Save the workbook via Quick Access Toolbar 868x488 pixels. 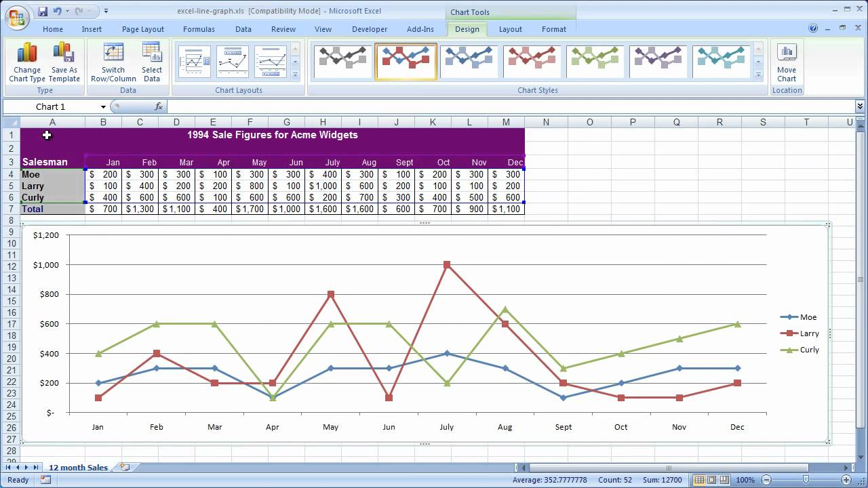point(43,11)
